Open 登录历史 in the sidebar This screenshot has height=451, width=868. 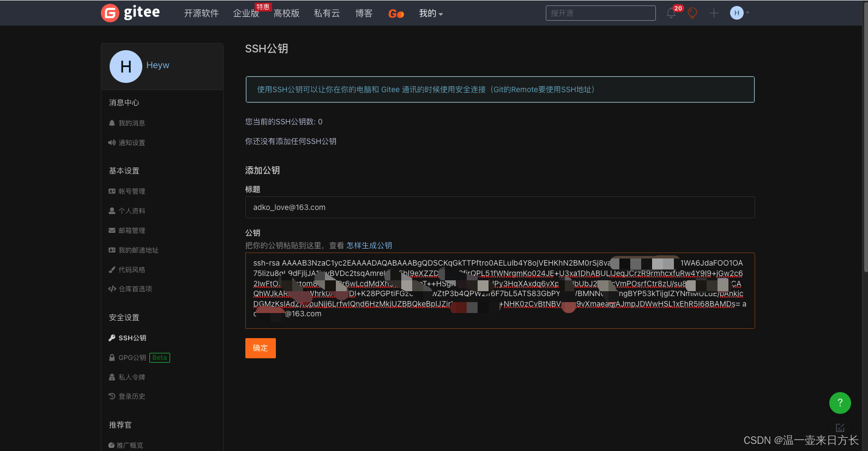(x=131, y=396)
